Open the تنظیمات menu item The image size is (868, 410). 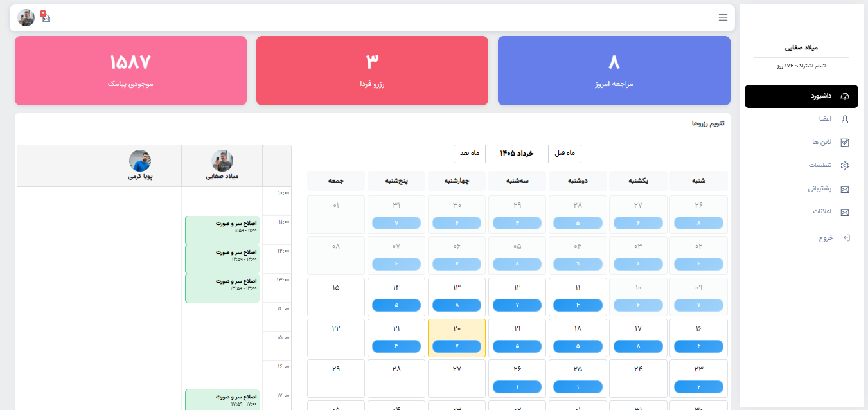pyautogui.click(x=801, y=165)
